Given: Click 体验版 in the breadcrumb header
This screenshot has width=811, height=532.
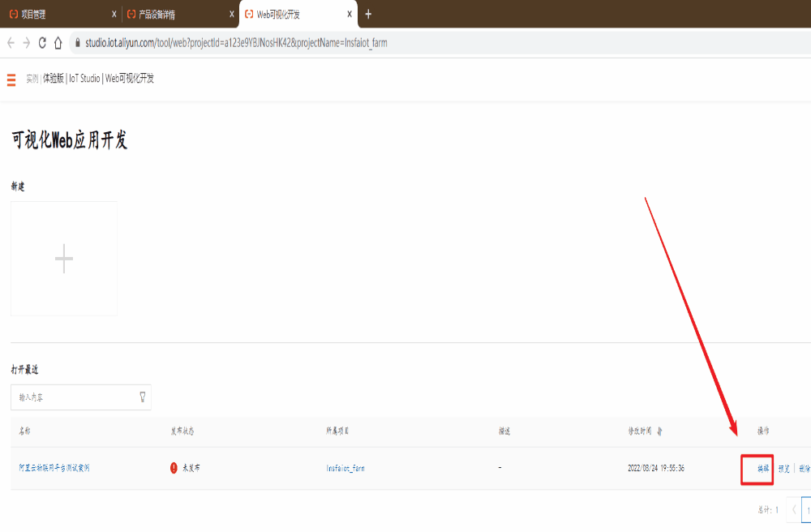Looking at the screenshot, I should tap(54, 78).
